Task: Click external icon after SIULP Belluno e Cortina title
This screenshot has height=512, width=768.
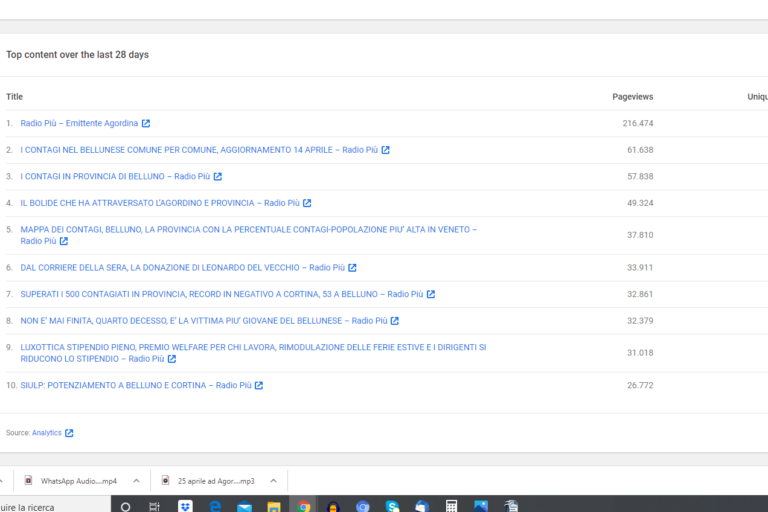Action: pos(259,385)
